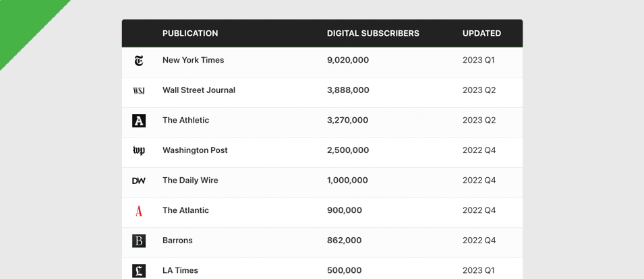Select the Wall Street Journal name

(199, 90)
